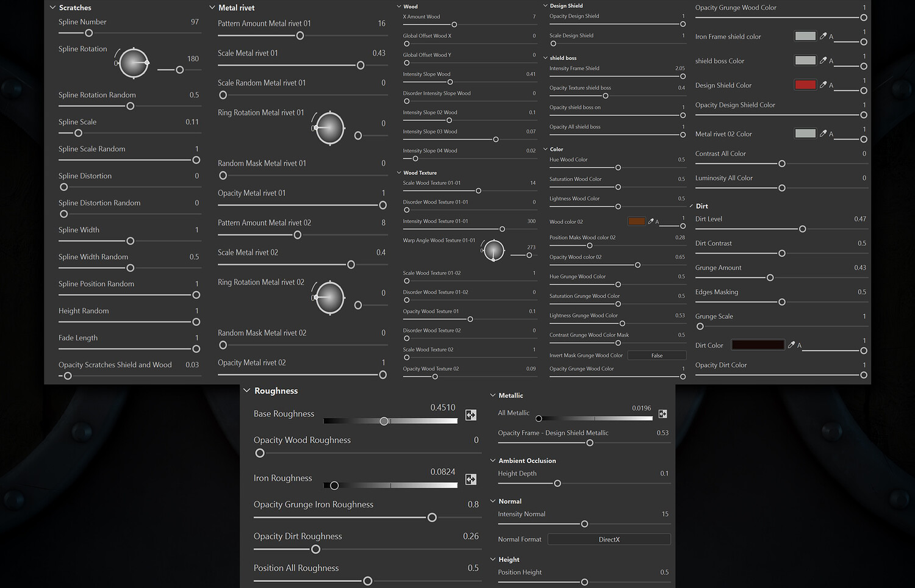Collapse the Ambient Occlusion group
The width and height of the screenshot is (915, 588).
coord(493,461)
